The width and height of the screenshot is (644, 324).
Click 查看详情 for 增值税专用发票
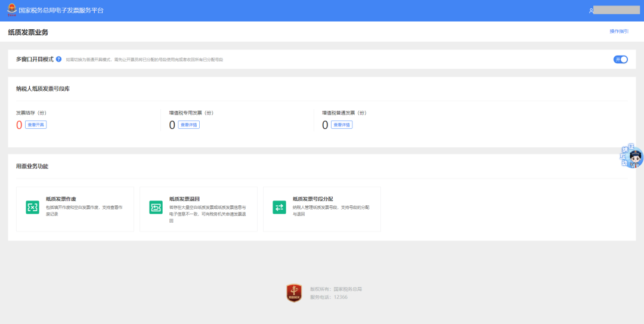(188, 125)
